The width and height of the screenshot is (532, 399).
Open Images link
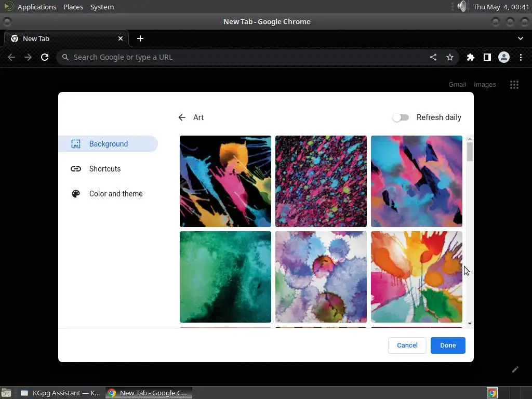click(485, 85)
